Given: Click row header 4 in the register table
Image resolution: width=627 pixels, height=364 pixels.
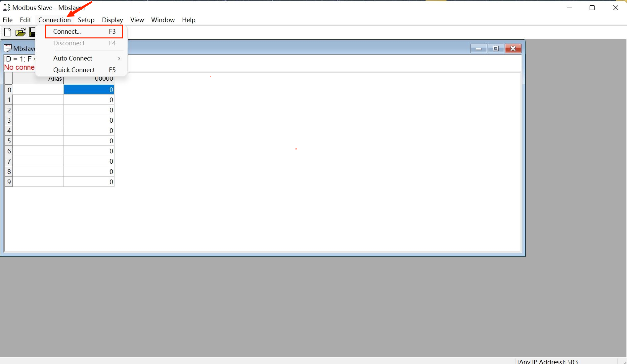Looking at the screenshot, I should (9, 131).
